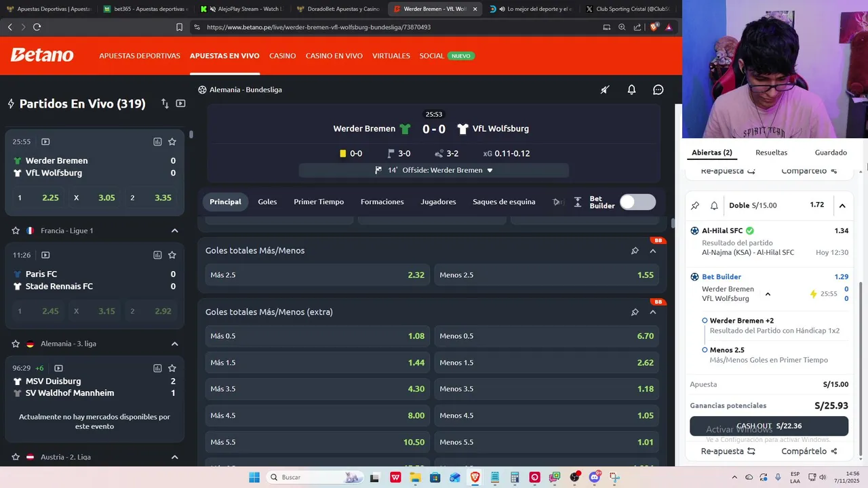Favorite the MSV Duisburg match with the star

click(x=172, y=368)
